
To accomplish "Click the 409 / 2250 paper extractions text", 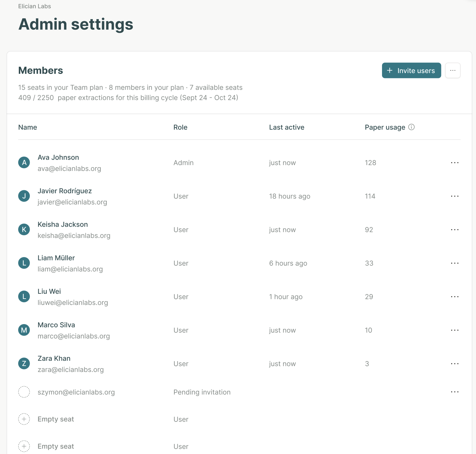I will click(128, 98).
